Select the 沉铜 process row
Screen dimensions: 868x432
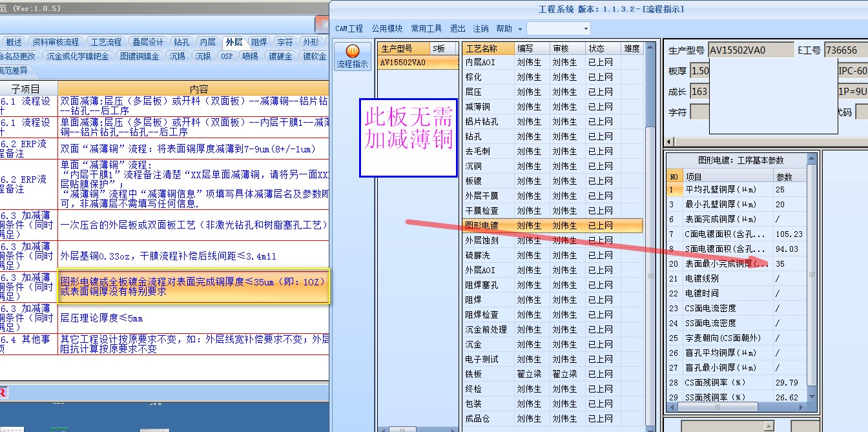click(553, 166)
